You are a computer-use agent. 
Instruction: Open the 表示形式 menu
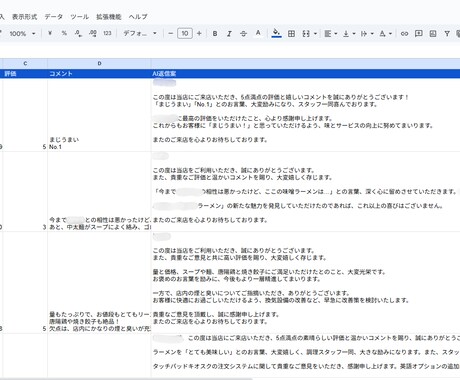pos(24,17)
